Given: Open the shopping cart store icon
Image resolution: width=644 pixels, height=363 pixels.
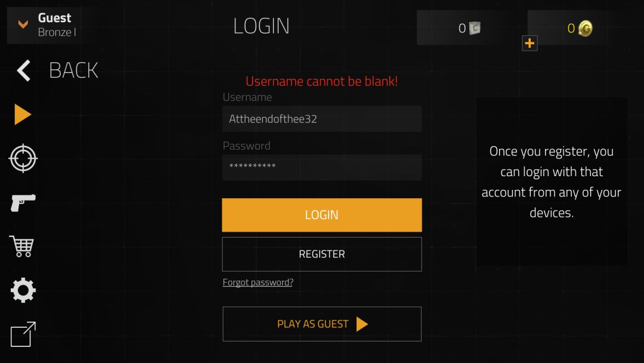Looking at the screenshot, I should pyautogui.click(x=22, y=246).
